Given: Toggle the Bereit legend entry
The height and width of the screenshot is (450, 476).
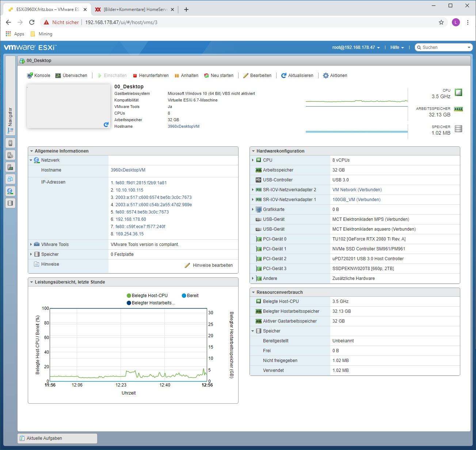Looking at the screenshot, I should [x=190, y=296].
